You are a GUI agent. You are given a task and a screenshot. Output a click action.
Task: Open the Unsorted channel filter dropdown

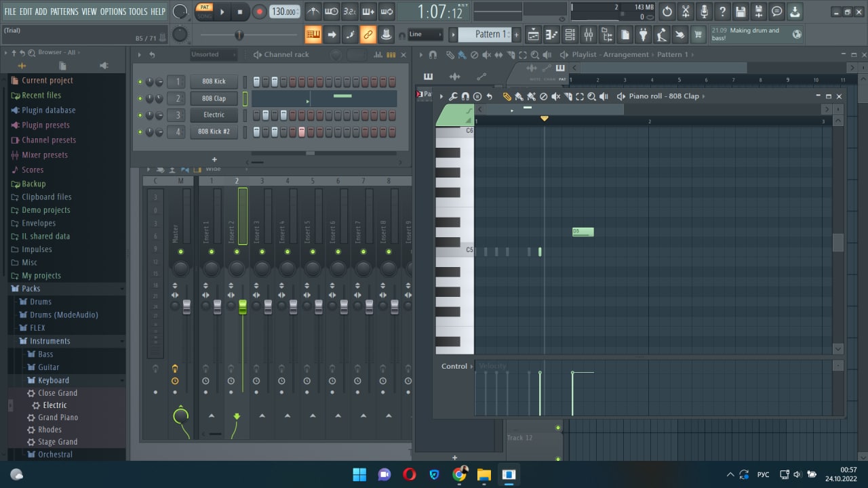point(213,55)
